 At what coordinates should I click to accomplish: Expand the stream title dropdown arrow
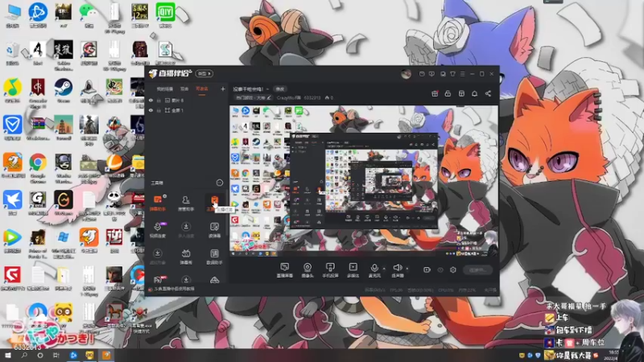[267, 89]
